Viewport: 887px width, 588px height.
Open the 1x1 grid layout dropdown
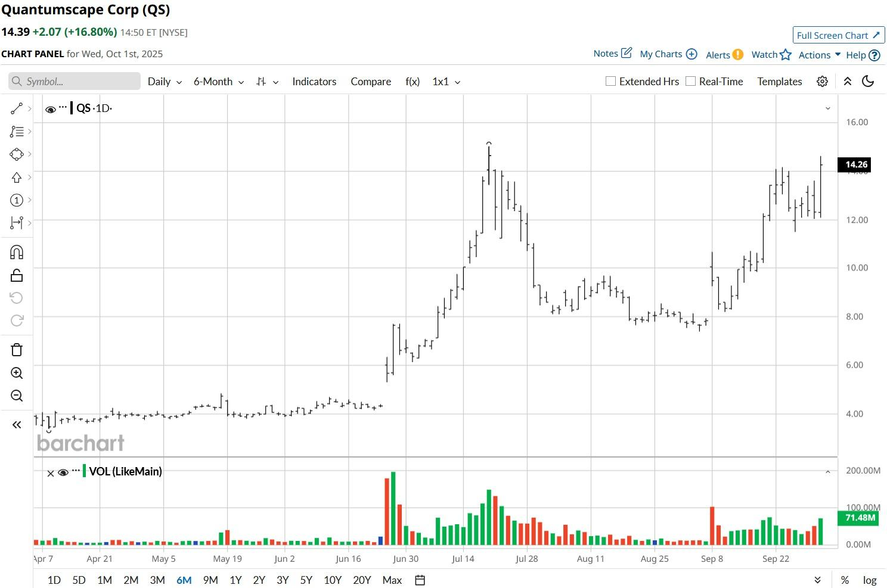pos(446,82)
